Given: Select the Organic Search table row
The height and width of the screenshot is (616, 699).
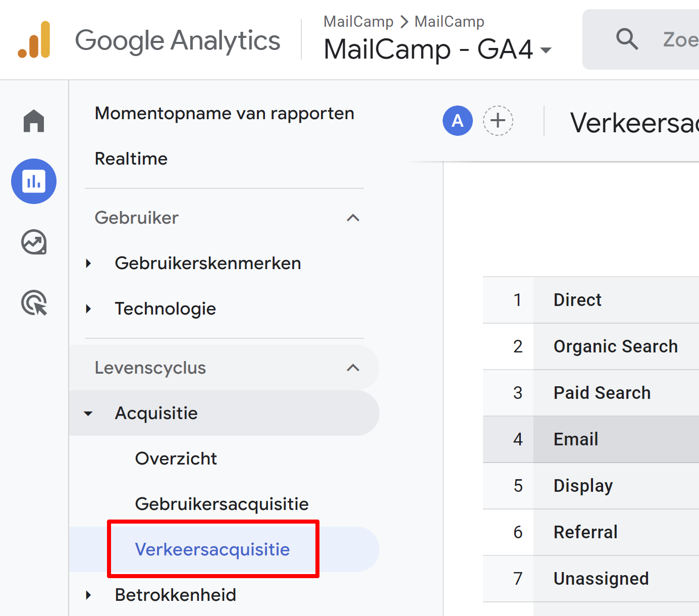Looking at the screenshot, I should [615, 346].
